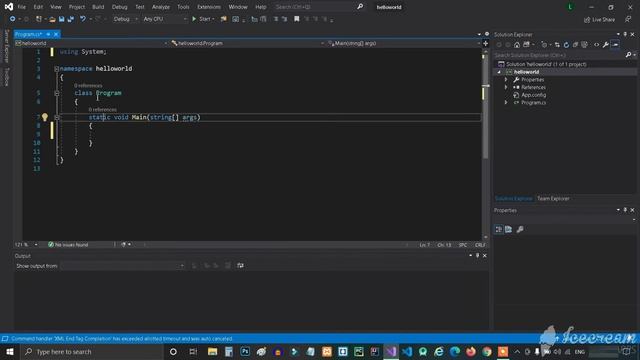
Task: Switch to the Team Explorer tab
Action: pyautogui.click(x=553, y=198)
